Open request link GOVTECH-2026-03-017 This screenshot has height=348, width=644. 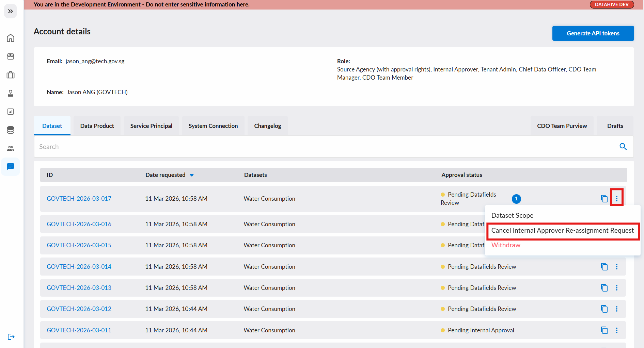coord(79,199)
